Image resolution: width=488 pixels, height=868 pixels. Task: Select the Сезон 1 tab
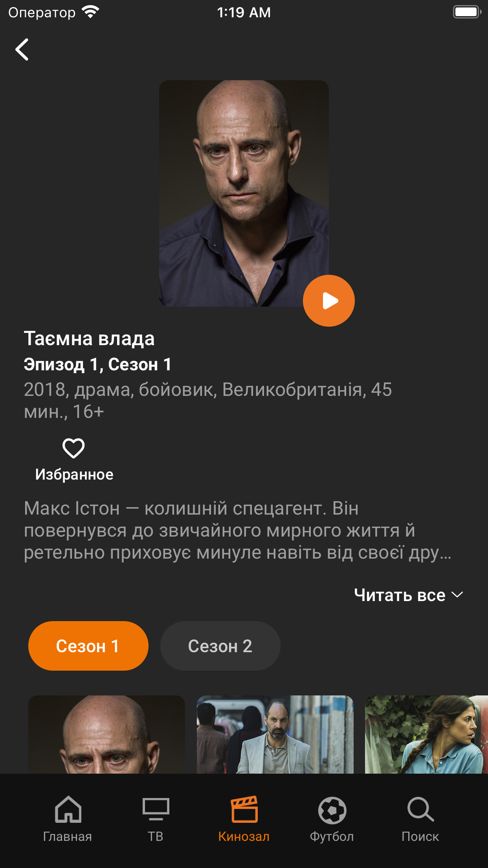[x=88, y=646]
